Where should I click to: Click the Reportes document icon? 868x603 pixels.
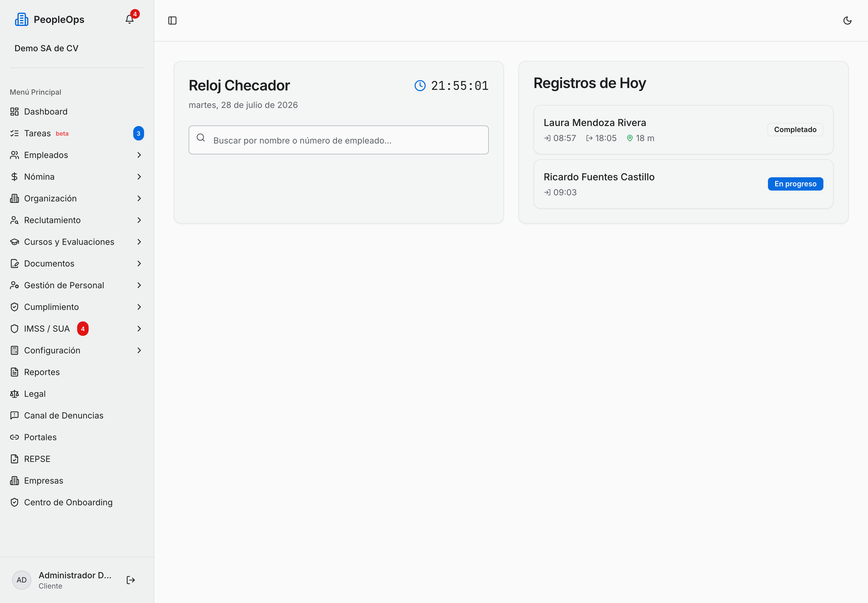(x=14, y=372)
